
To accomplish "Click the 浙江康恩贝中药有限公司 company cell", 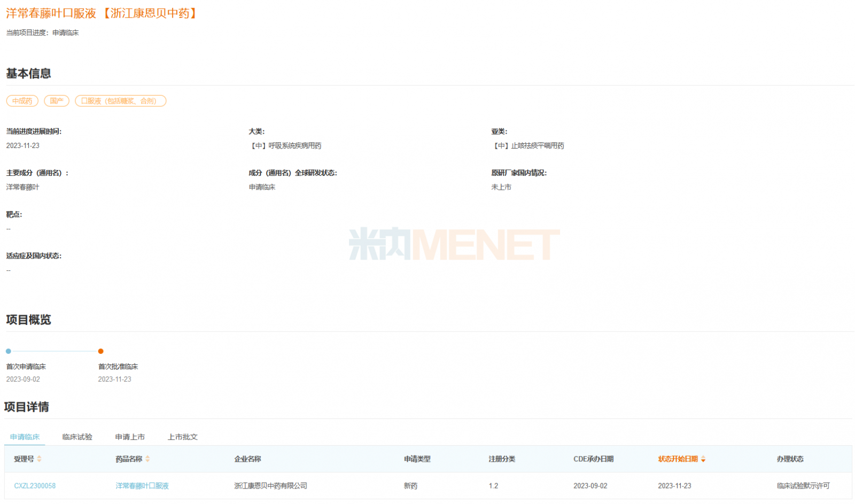I will tap(270, 486).
